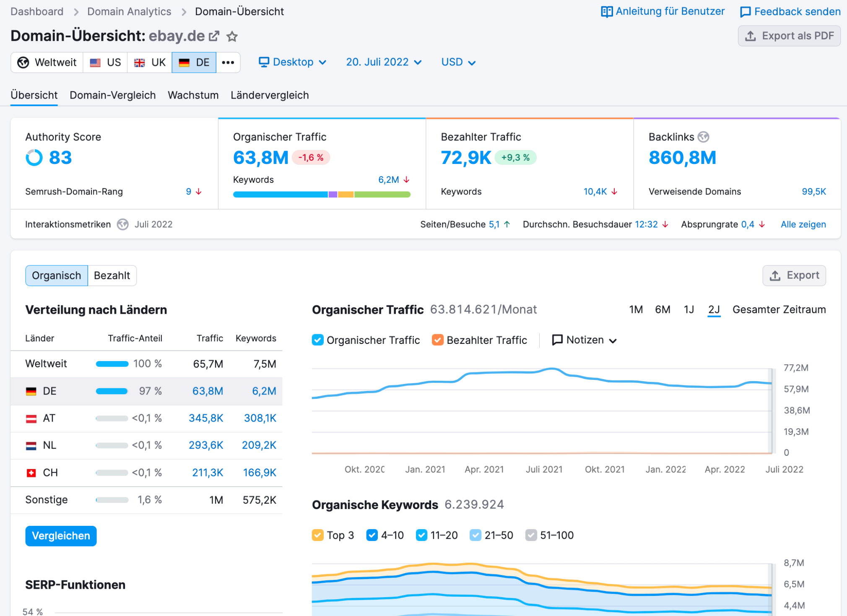Viewport: 847px width, 616px height.
Task: Click the US flag icon
Action: pyautogui.click(x=95, y=62)
